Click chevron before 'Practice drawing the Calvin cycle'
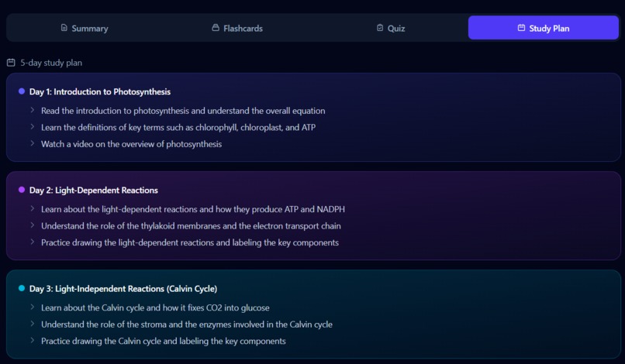The image size is (625, 364). click(33, 341)
